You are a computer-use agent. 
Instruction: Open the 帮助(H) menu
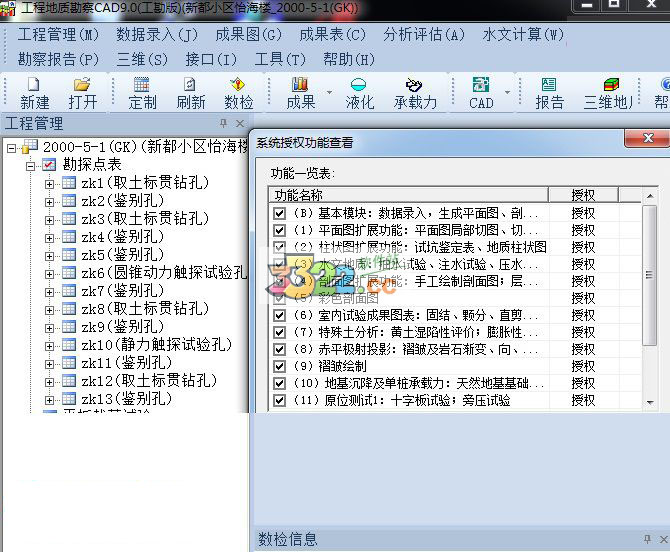(x=349, y=59)
